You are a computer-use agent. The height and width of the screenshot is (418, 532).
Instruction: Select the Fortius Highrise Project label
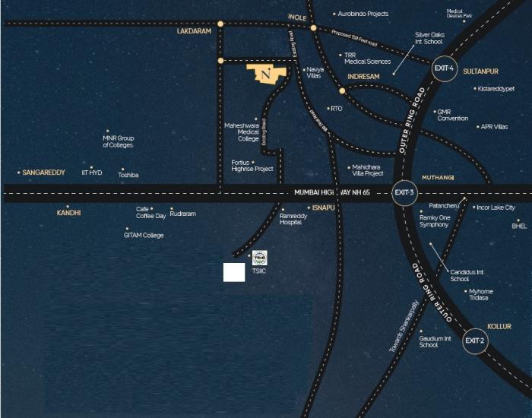252,166
